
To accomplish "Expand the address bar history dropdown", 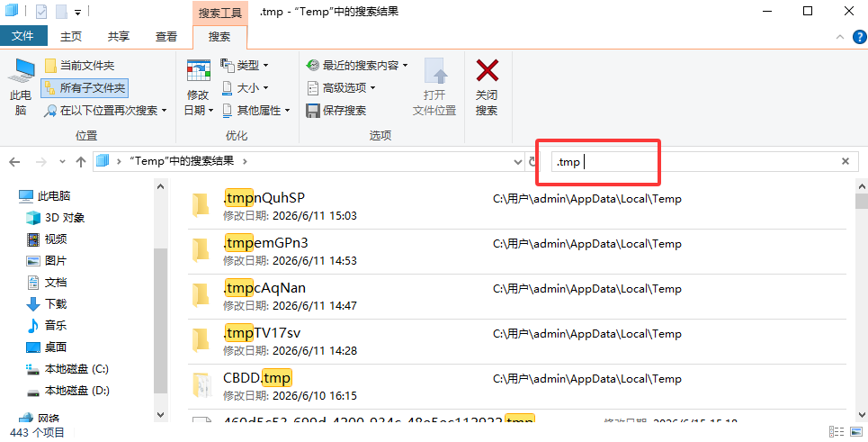I will click(x=517, y=162).
